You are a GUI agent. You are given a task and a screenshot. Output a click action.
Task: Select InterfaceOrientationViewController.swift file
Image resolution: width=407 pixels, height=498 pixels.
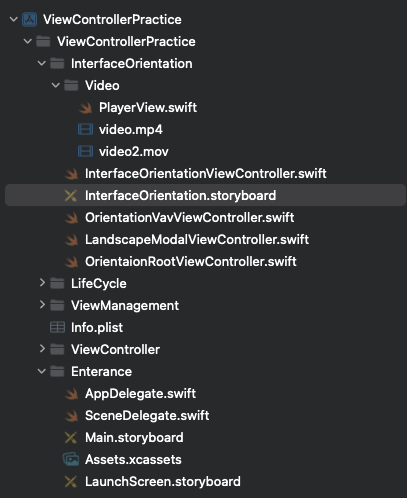pyautogui.click(x=205, y=173)
